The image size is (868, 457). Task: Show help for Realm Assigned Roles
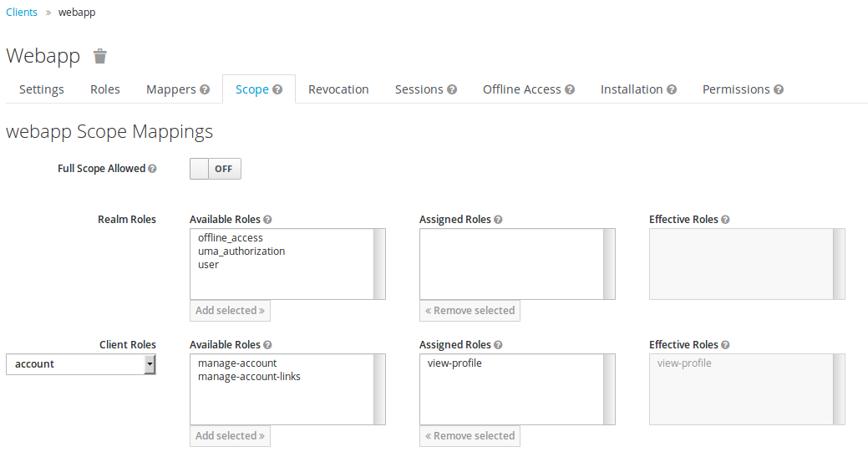point(498,220)
